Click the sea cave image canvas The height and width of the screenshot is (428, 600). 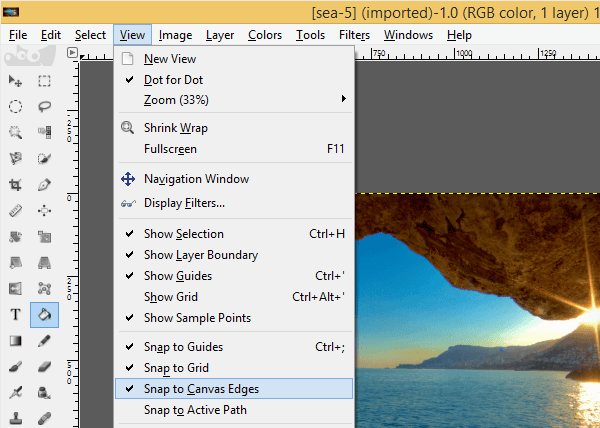click(x=478, y=311)
